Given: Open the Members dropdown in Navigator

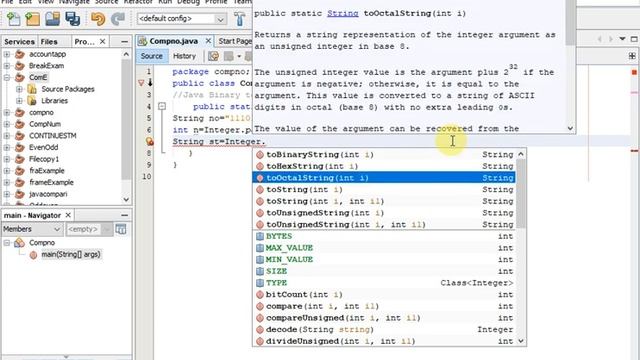Looking at the screenshot, I should coord(32,229).
